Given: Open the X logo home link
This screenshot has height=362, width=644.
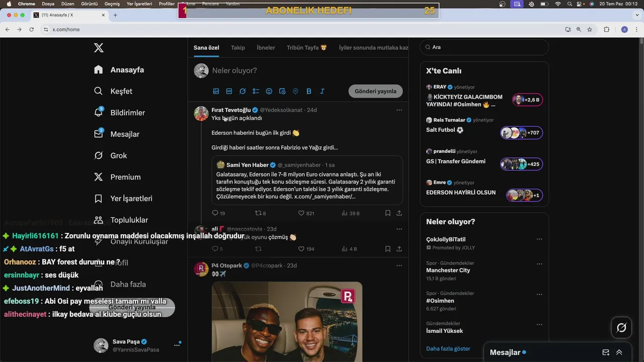Looking at the screenshot, I should pos(99,48).
